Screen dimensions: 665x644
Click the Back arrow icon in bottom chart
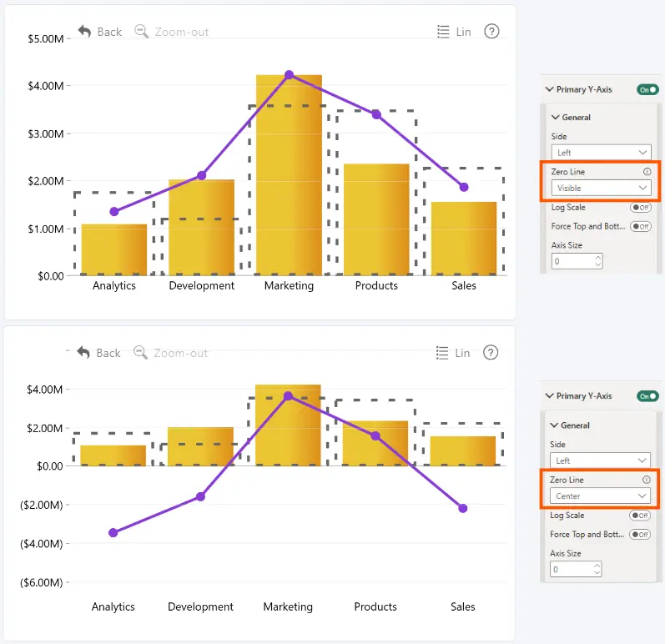tap(83, 352)
